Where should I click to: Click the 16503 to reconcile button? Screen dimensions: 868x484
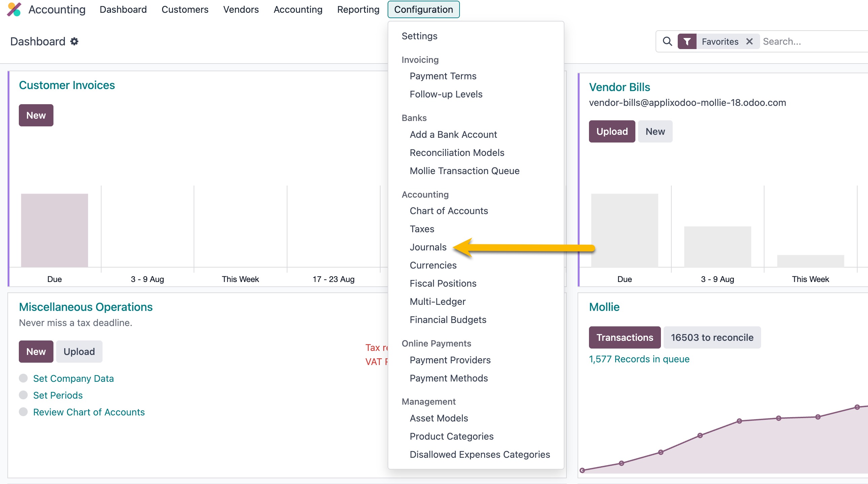click(712, 337)
